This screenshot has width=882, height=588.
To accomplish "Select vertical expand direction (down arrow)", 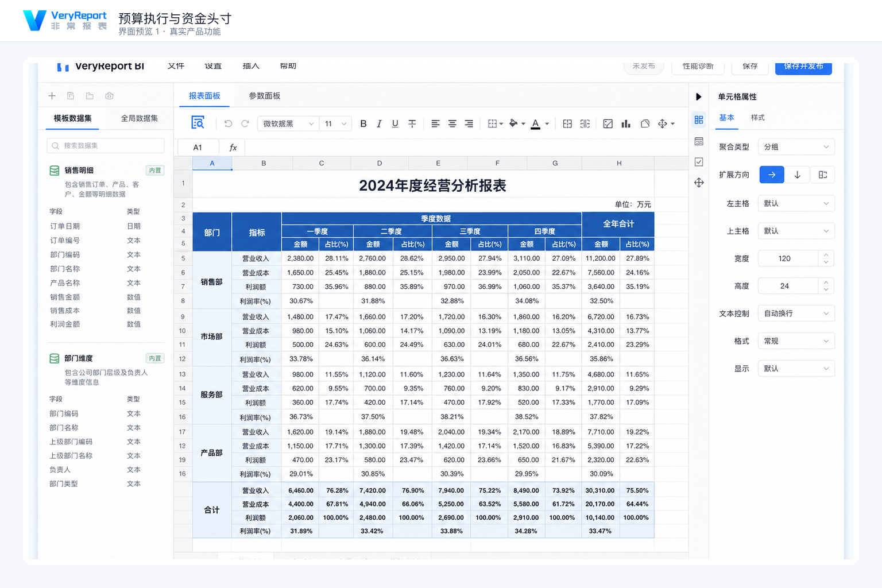I will click(x=797, y=175).
